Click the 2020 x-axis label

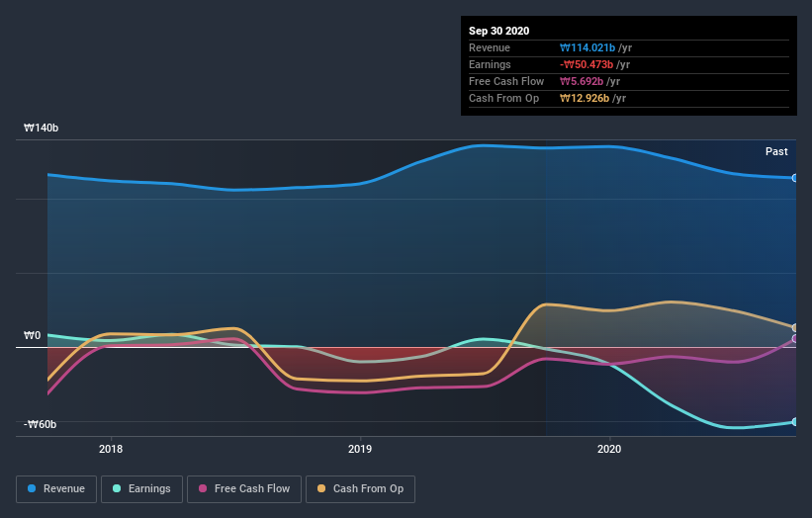coord(609,449)
